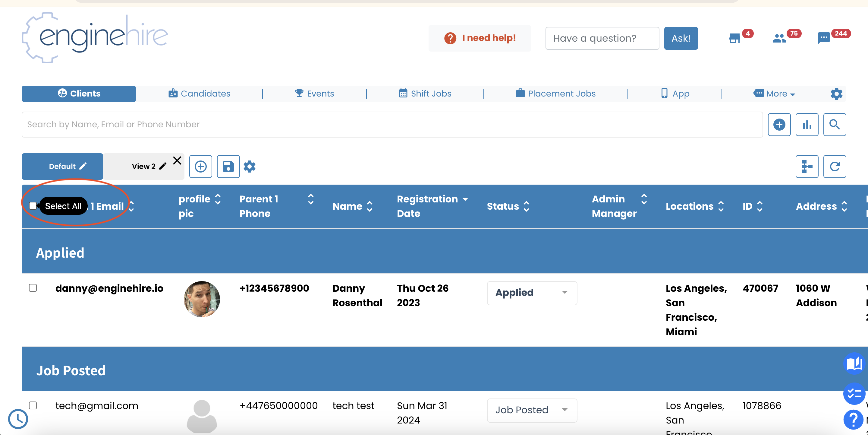The width and height of the screenshot is (868, 435).
Task: Open the Job Posted status dropdown
Action: click(x=532, y=410)
